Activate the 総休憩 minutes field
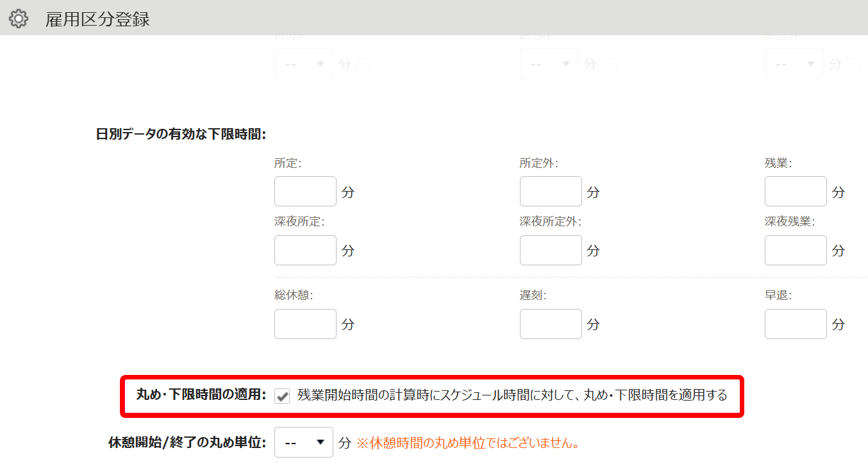Image resolution: width=868 pixels, height=473 pixels. (305, 324)
